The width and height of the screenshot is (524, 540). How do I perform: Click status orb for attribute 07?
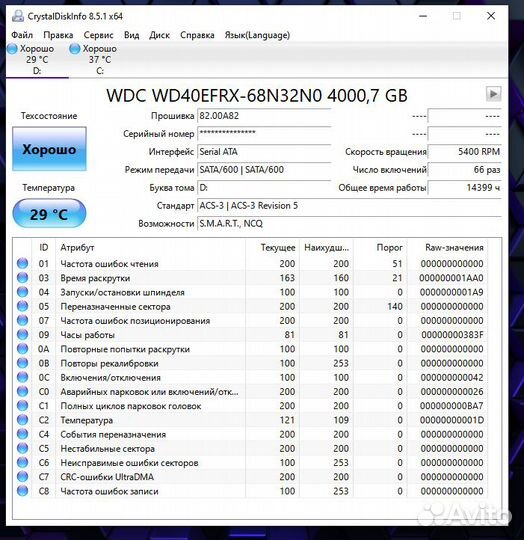pyautogui.click(x=22, y=320)
